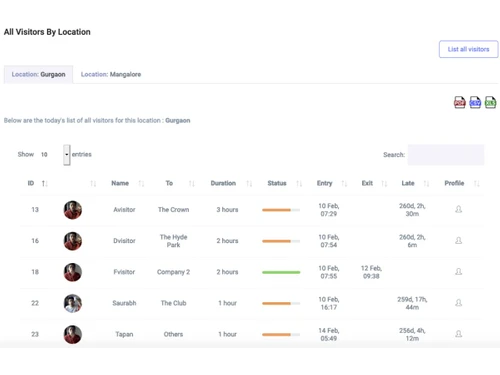500x375 pixels.
Task: Sort table by Profile column arrows
Action: click(477, 183)
